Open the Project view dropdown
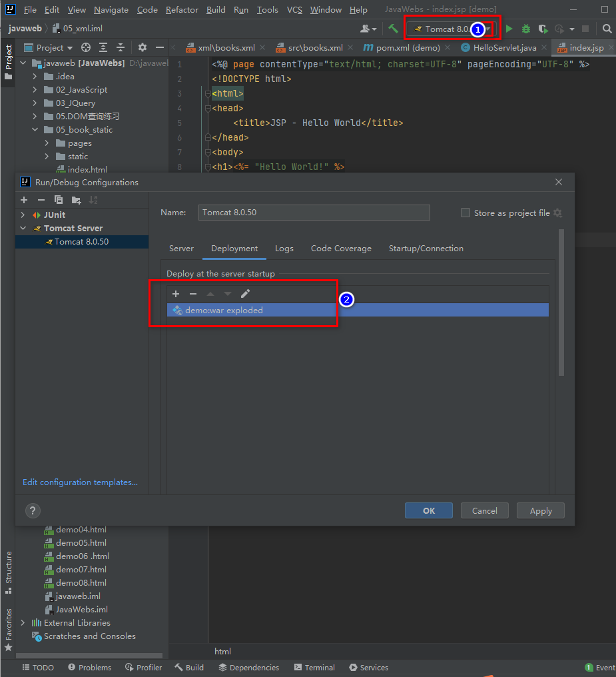Image resolution: width=616 pixels, height=677 pixels. click(49, 47)
